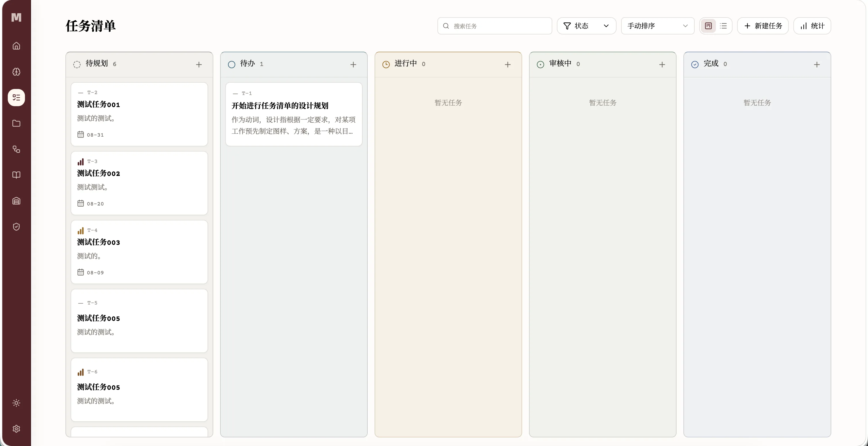Open the 手动排序 sort dropdown
868x446 pixels.
[657, 26]
